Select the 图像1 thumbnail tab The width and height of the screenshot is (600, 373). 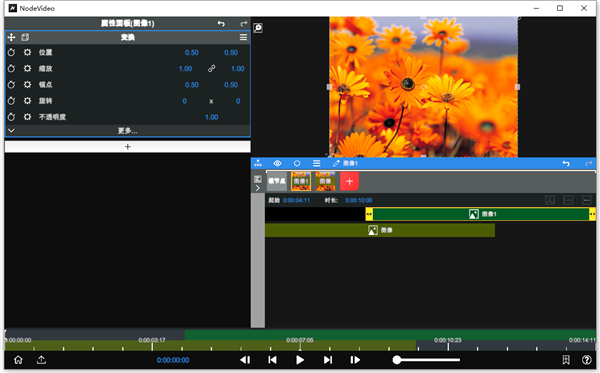[301, 181]
